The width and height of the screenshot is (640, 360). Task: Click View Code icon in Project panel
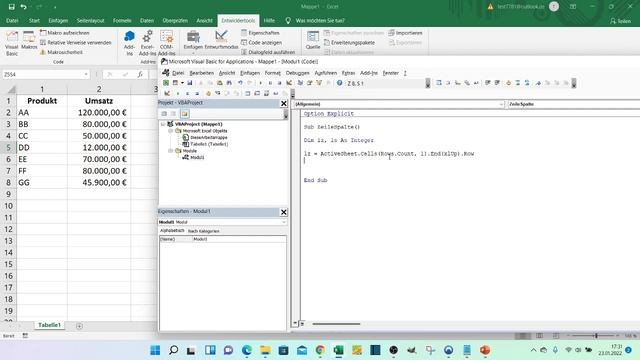coord(164,114)
